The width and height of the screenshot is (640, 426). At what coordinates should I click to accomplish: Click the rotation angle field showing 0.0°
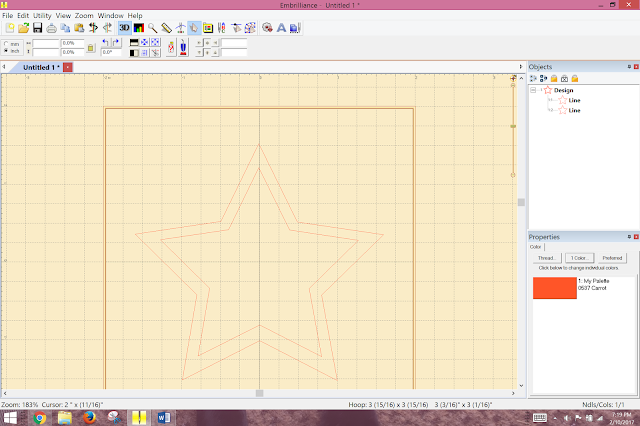(111, 52)
